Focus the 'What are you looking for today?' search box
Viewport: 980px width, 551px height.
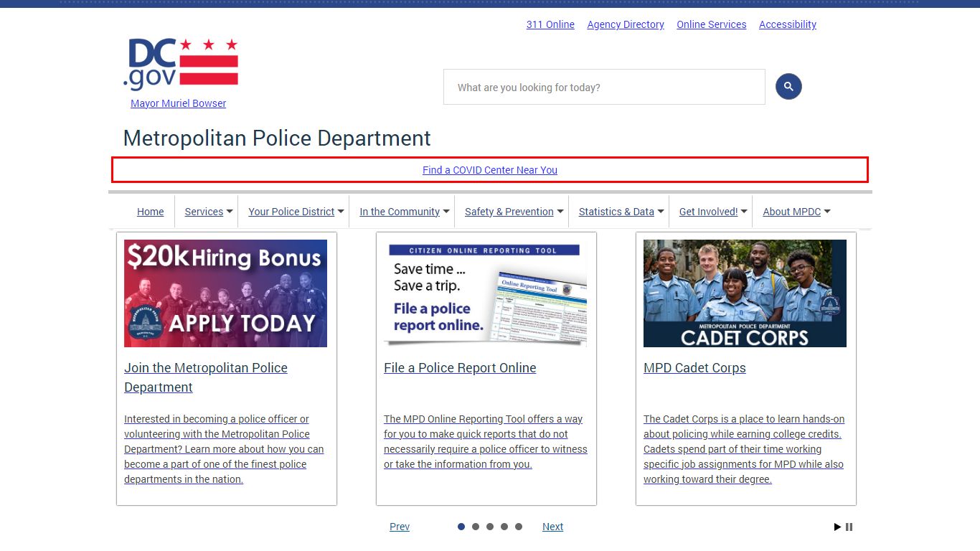tap(604, 87)
